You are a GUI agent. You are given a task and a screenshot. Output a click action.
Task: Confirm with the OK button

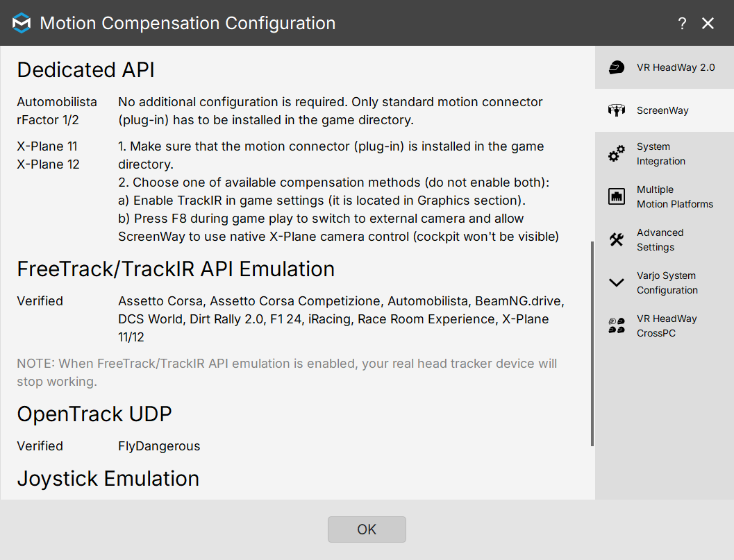pos(367,529)
